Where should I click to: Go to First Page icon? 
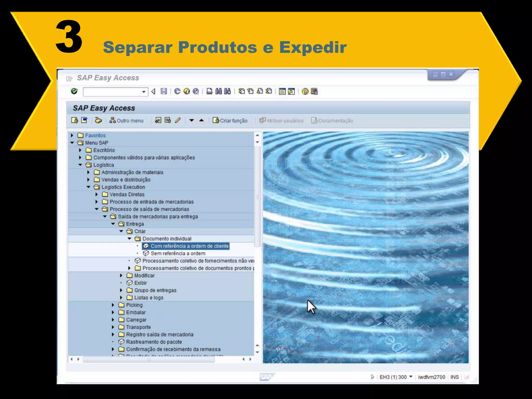[242, 91]
